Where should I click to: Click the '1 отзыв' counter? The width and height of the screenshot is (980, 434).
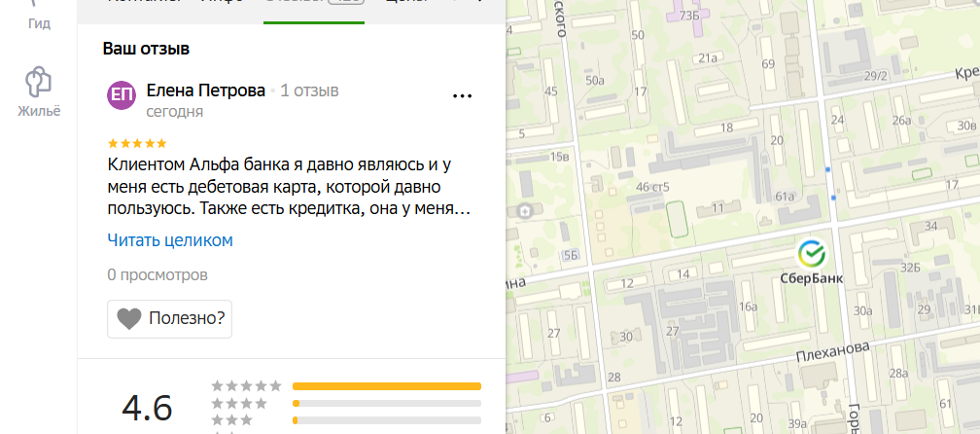[309, 90]
